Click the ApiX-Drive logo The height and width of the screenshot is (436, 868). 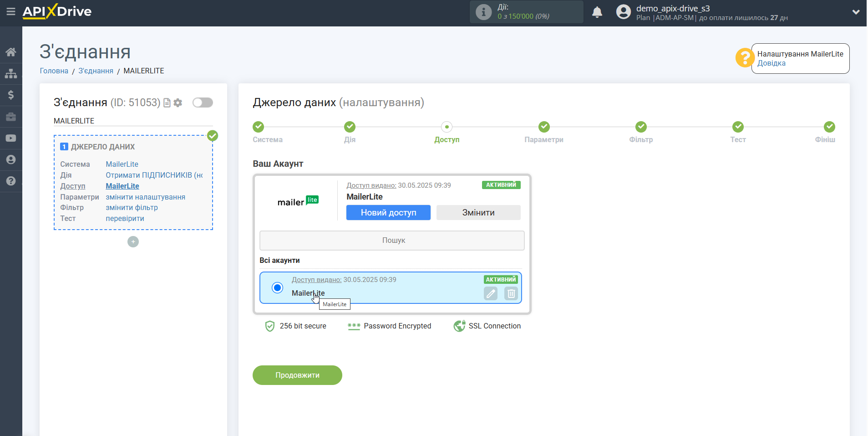(x=57, y=11)
